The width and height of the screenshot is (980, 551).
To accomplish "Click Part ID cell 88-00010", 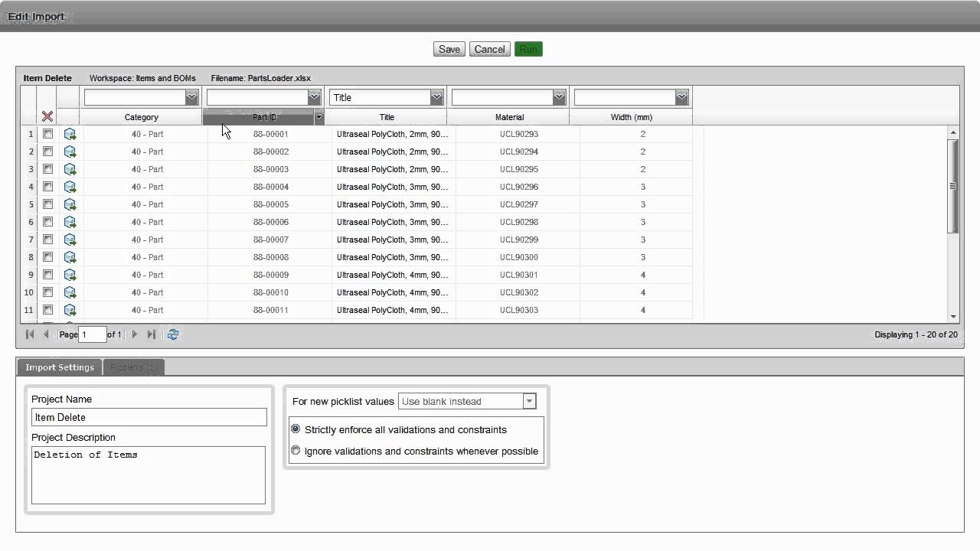I will pyautogui.click(x=271, y=292).
